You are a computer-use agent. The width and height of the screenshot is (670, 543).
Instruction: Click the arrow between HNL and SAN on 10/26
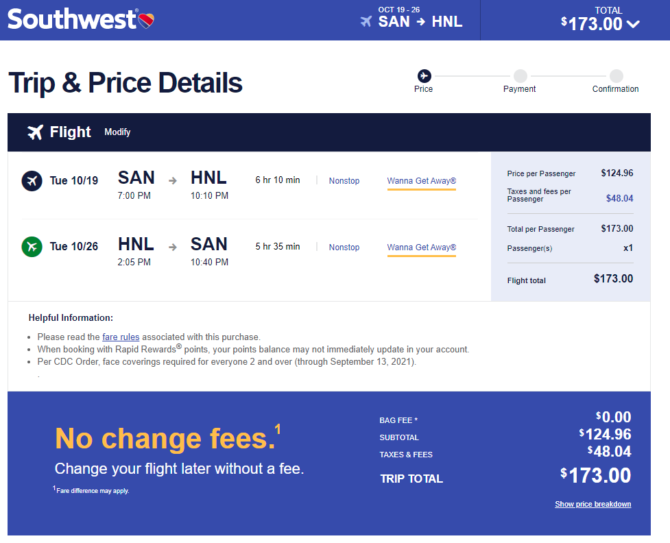[173, 247]
